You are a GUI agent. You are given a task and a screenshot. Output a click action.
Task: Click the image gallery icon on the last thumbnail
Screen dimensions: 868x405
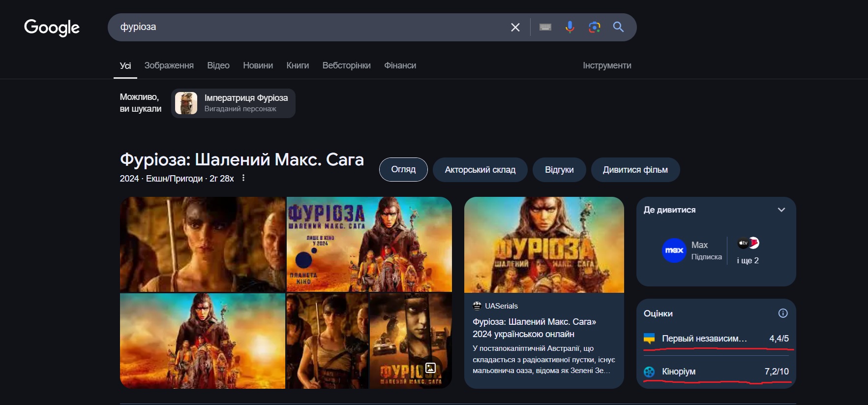(x=430, y=368)
